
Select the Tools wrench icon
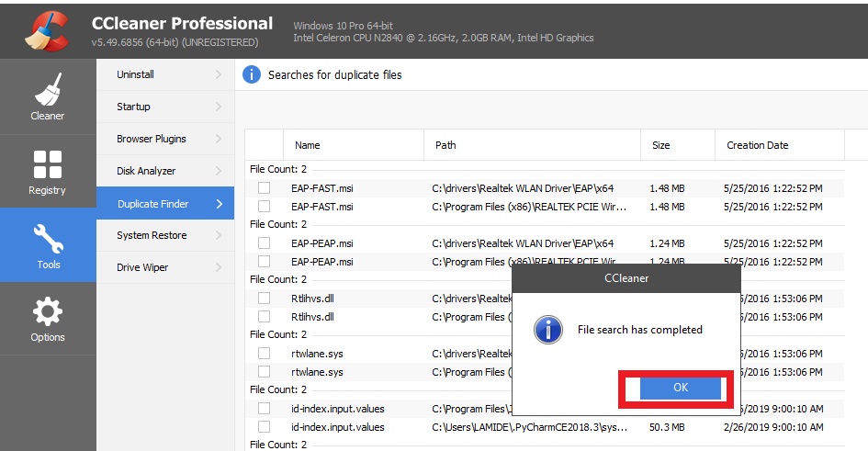(x=49, y=239)
